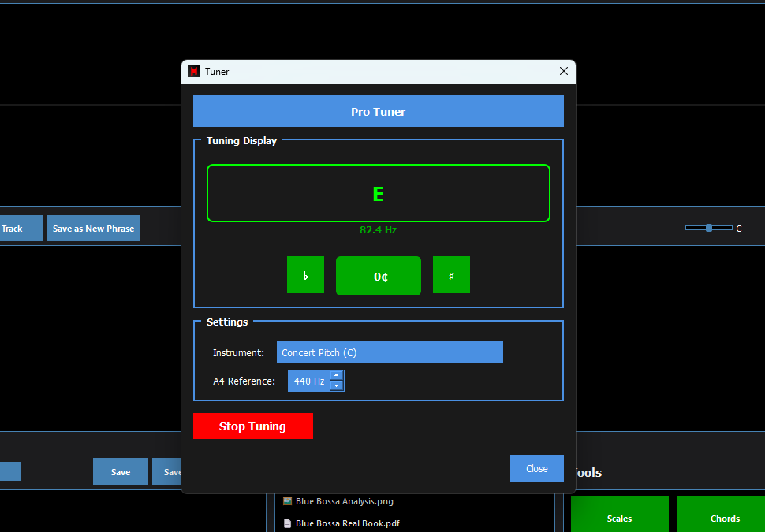The width and height of the screenshot is (765, 532).
Task: Increase A4 Reference with the up arrow
Action: (337, 376)
